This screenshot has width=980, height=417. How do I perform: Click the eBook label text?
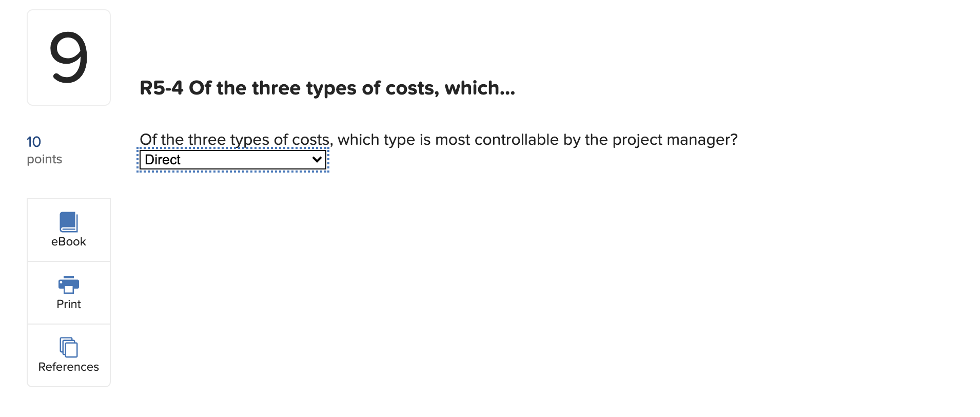[x=68, y=241]
